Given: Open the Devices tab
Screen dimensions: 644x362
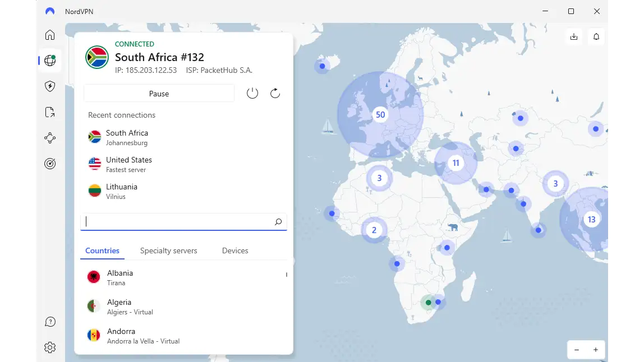Looking at the screenshot, I should [234, 250].
